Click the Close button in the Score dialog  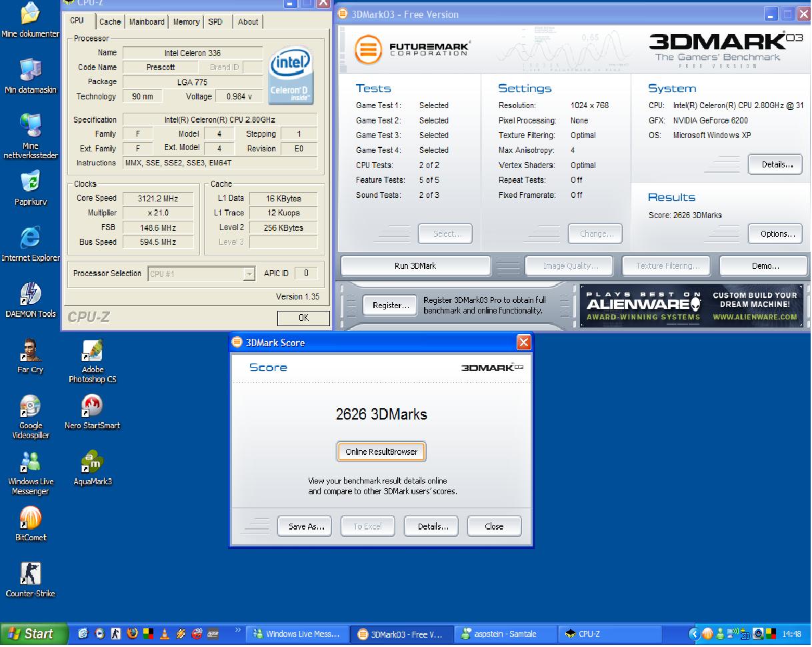click(x=494, y=526)
